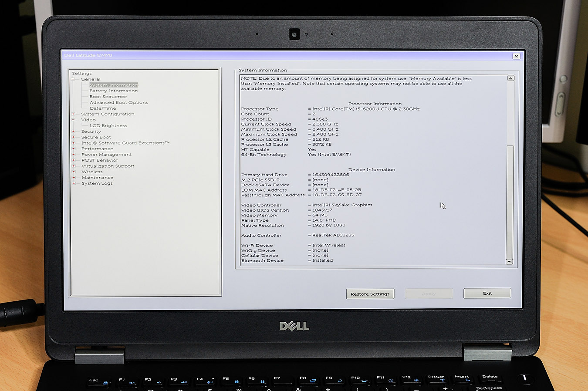Click the Exit button
Viewport: 588px width, 391px height.
487,293
